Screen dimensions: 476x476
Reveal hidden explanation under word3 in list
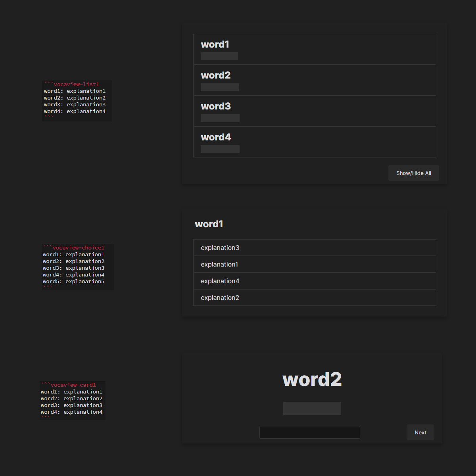[x=220, y=118]
